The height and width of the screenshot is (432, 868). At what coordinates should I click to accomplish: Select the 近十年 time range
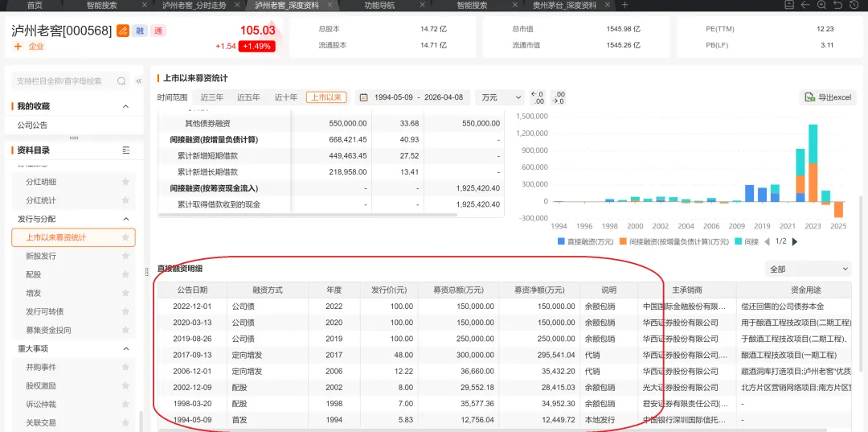pyautogui.click(x=285, y=97)
